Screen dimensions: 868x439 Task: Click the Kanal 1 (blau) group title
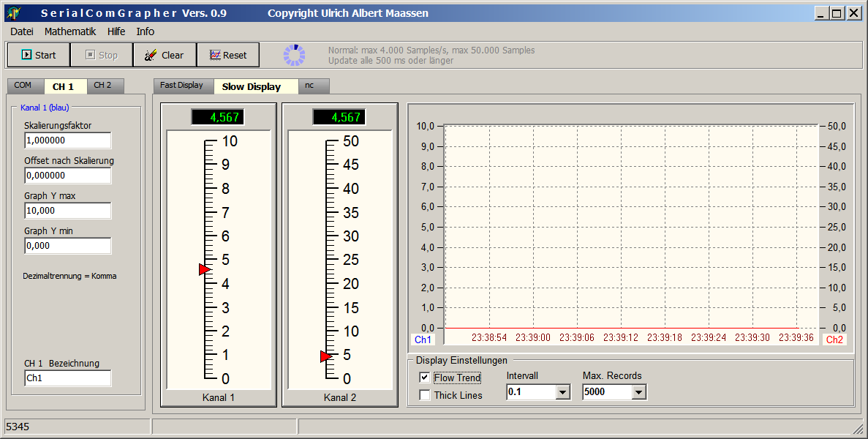[x=45, y=108]
